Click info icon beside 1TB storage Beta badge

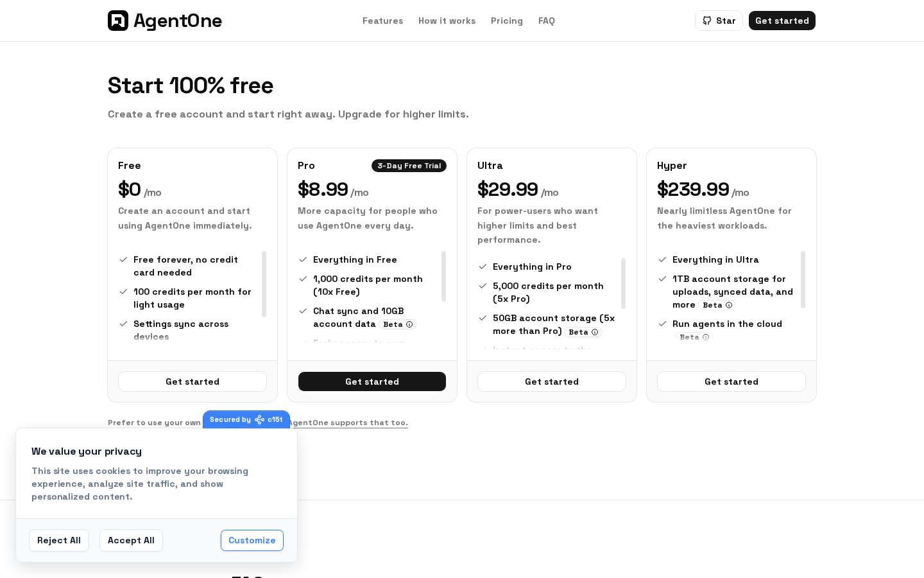[729, 305]
